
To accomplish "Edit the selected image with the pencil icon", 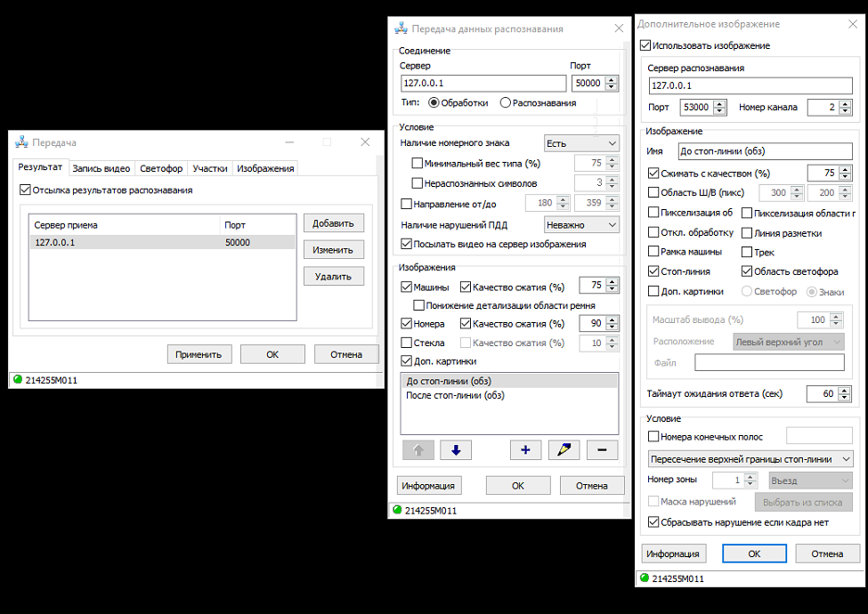I will [564, 450].
